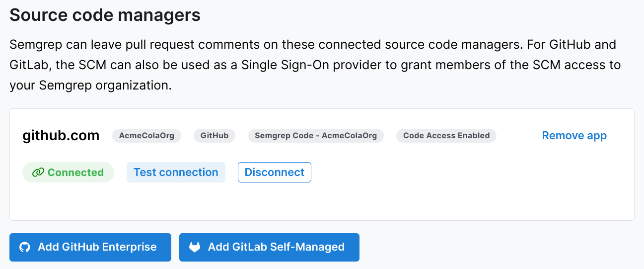Image resolution: width=644 pixels, height=269 pixels.
Task: Click blank area below the Disconnect button
Action: pyautogui.click(x=274, y=201)
